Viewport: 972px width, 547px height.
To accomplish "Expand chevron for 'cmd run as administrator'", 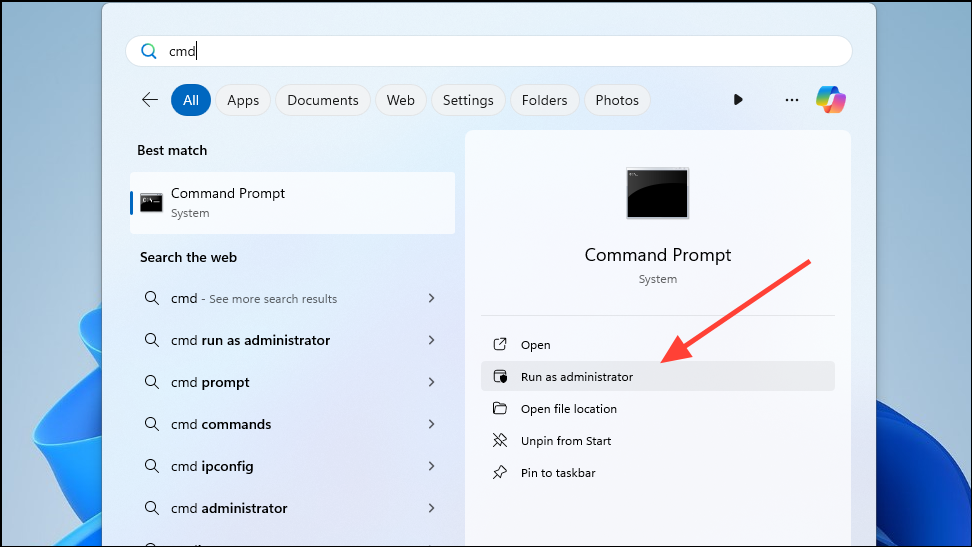I will (431, 340).
